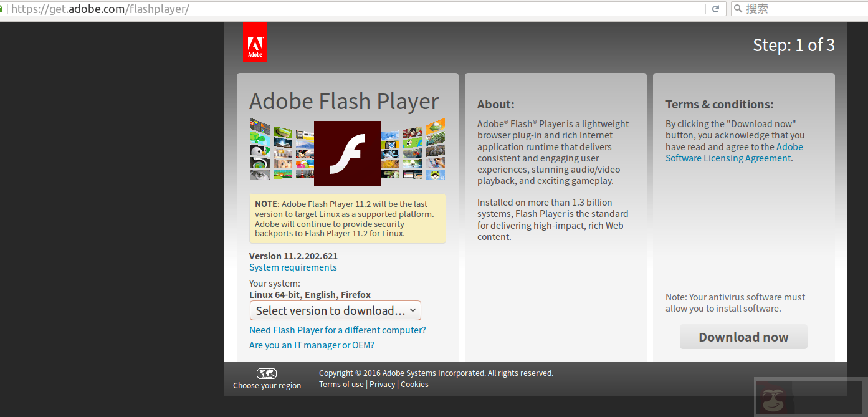Screen dimensions: 868x417
Task: Click the Privacy link in the footer
Action: [x=382, y=384]
